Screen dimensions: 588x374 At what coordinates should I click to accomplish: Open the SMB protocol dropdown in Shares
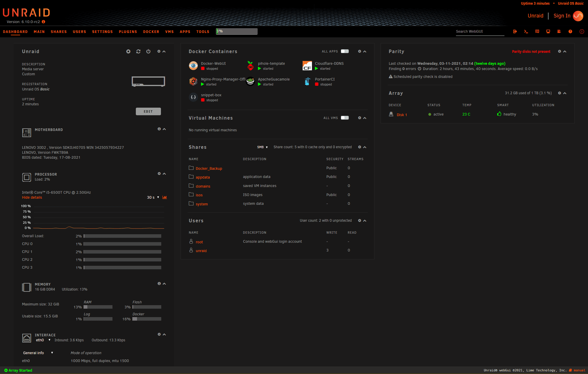pyautogui.click(x=262, y=147)
